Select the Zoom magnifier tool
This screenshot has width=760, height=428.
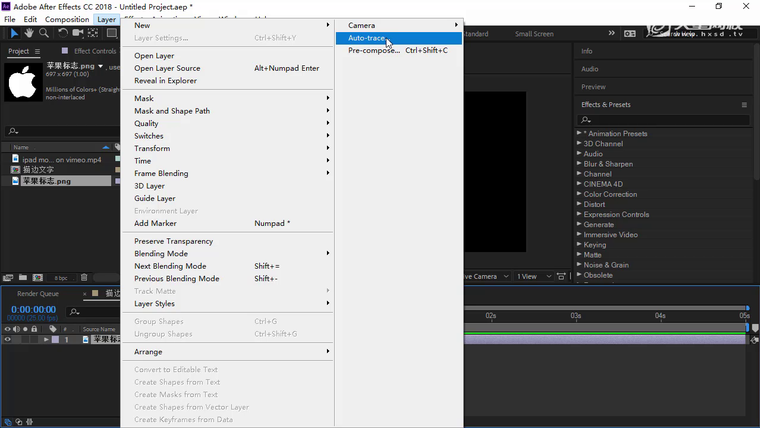[x=44, y=33]
